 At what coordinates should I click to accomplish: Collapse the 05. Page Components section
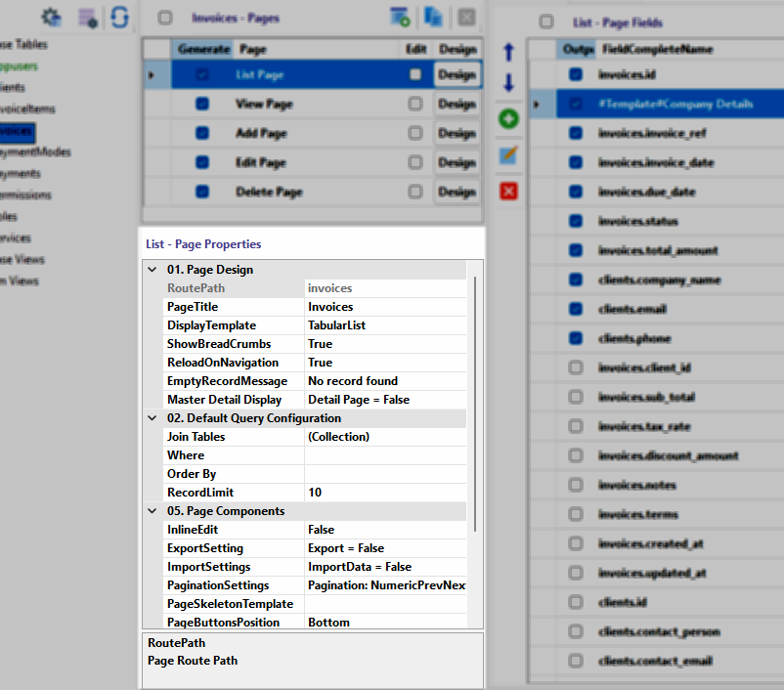pyautogui.click(x=152, y=510)
